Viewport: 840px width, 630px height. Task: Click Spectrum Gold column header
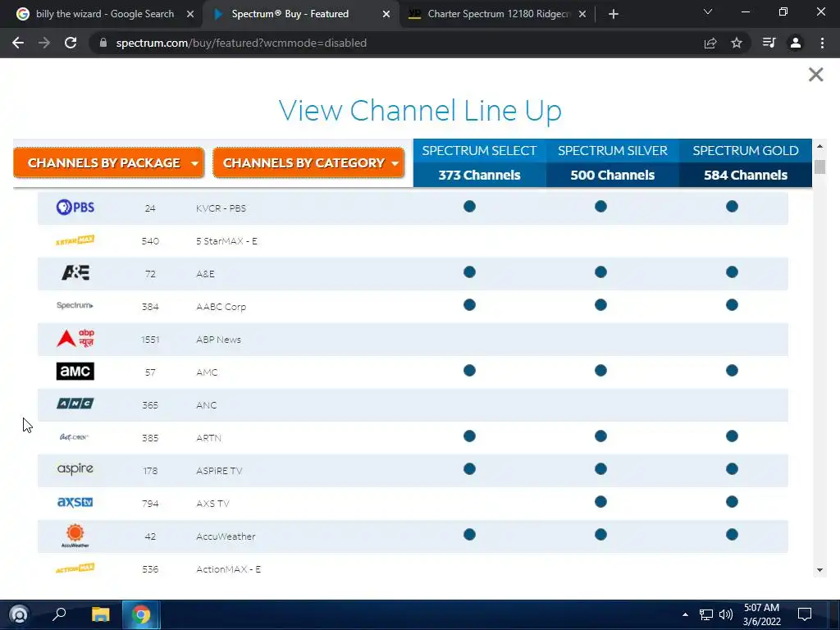[x=746, y=151]
